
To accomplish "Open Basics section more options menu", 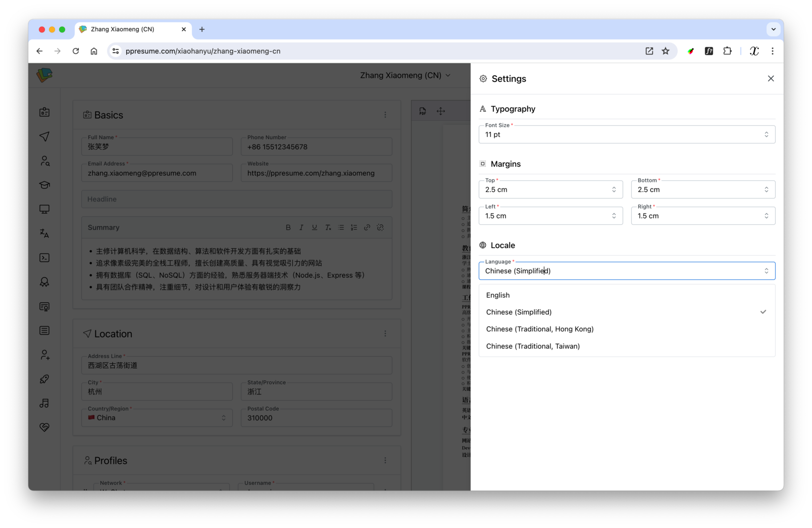I will point(385,115).
